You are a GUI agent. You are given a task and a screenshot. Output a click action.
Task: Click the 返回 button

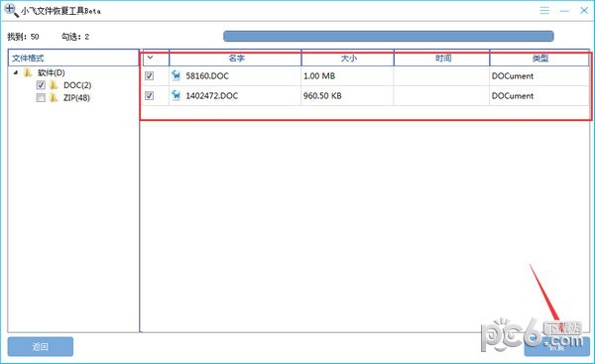click(41, 346)
